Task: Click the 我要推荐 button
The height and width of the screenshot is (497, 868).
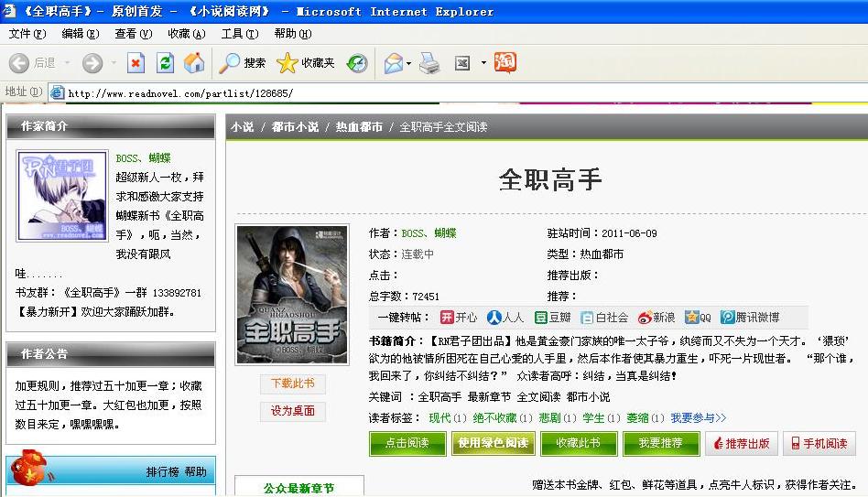Action: click(x=661, y=443)
